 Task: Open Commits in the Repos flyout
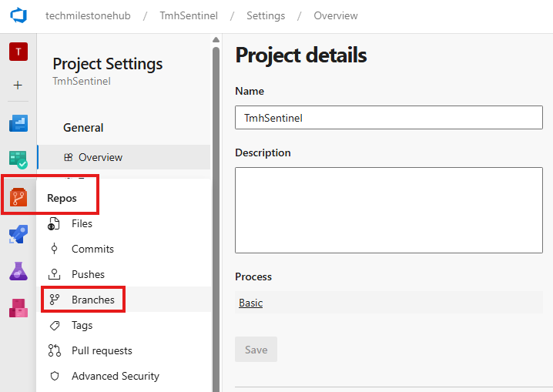124,249
